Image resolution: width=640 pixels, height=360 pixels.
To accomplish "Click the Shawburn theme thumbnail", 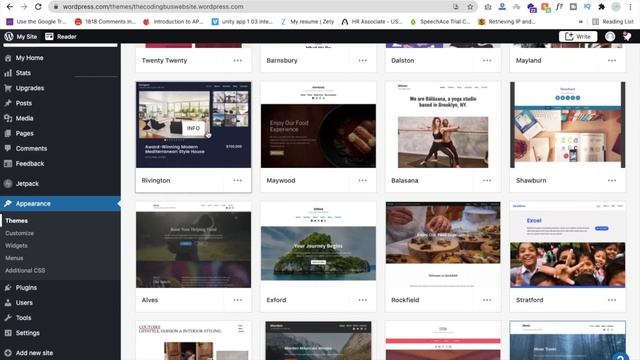I will coord(568,125).
